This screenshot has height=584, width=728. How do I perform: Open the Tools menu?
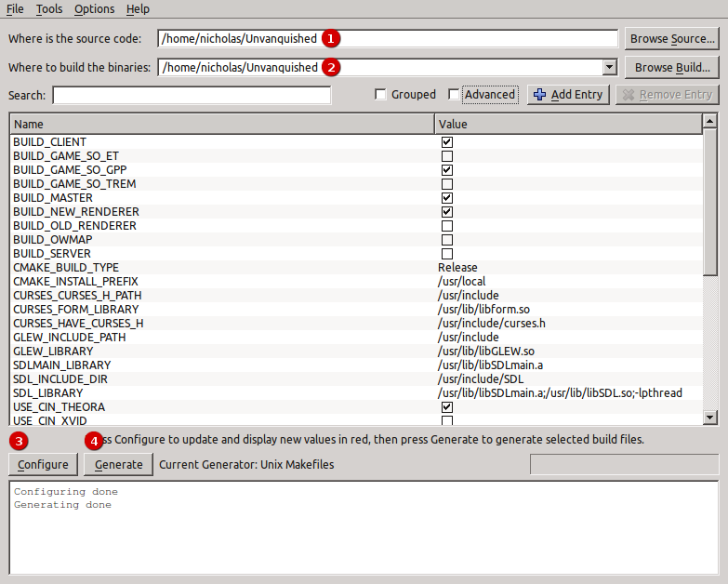[49, 9]
